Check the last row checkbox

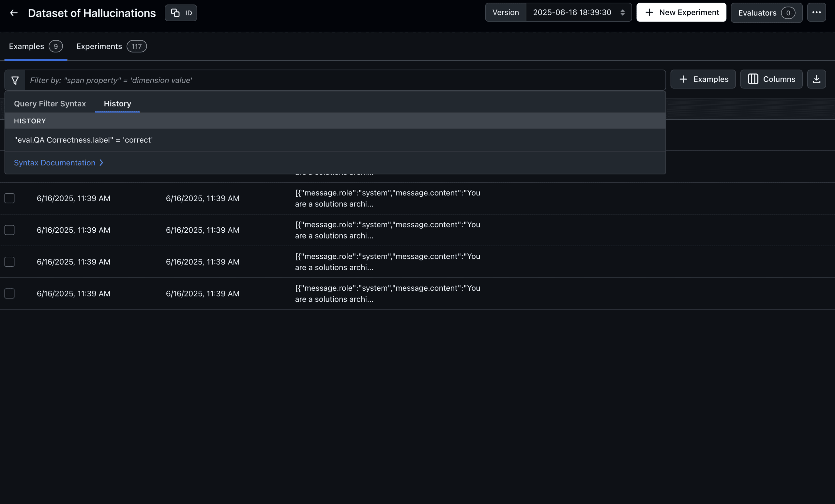point(9,294)
